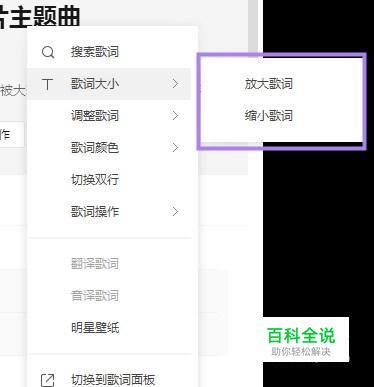The width and height of the screenshot is (374, 387).
Task: Expand the 调整歌词 submenu chevron
Action: [175, 116]
